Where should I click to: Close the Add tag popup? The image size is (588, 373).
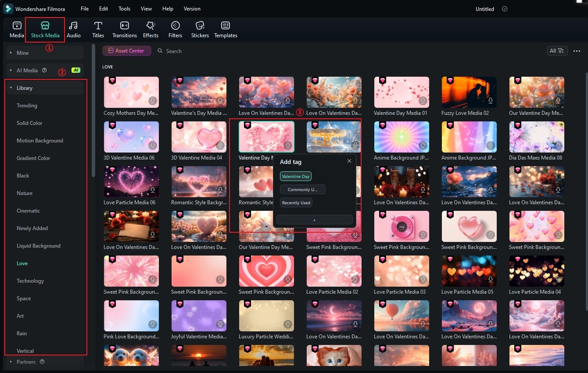click(x=349, y=161)
